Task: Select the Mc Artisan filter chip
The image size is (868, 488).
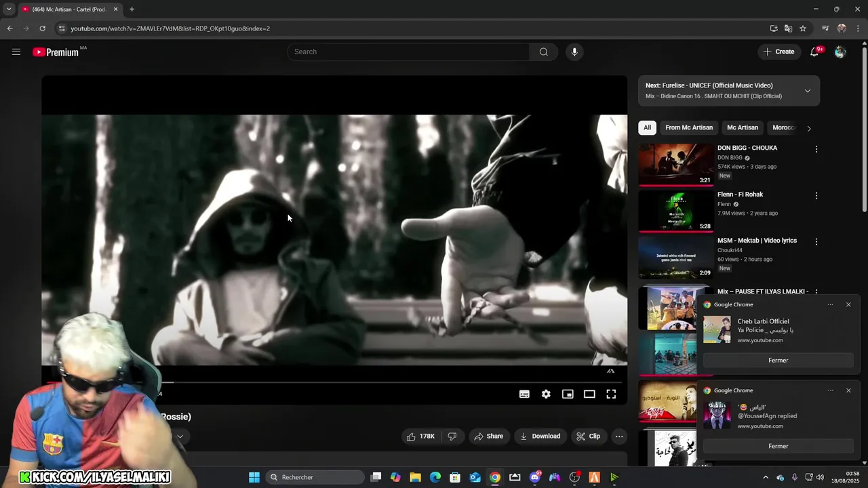Action: tap(743, 127)
